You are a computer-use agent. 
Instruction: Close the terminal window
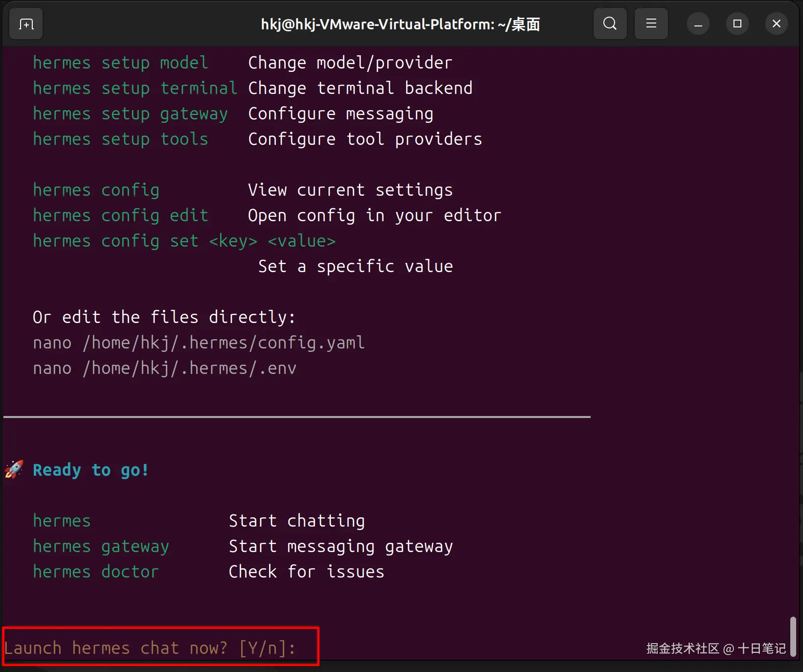(777, 23)
